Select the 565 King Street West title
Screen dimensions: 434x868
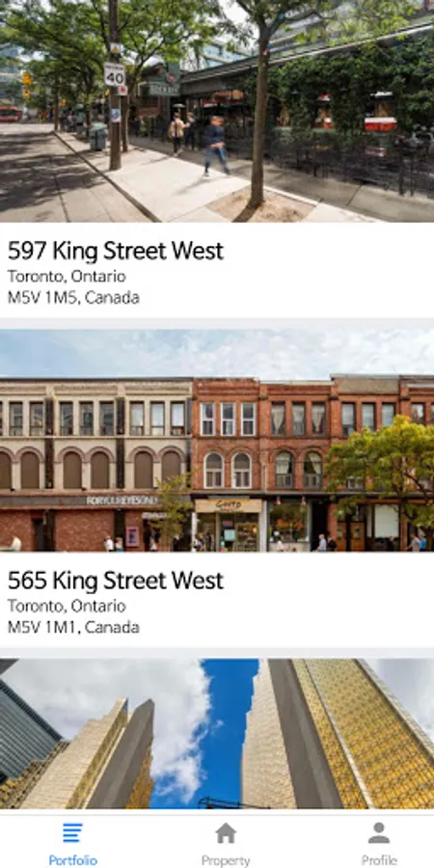[x=115, y=581]
